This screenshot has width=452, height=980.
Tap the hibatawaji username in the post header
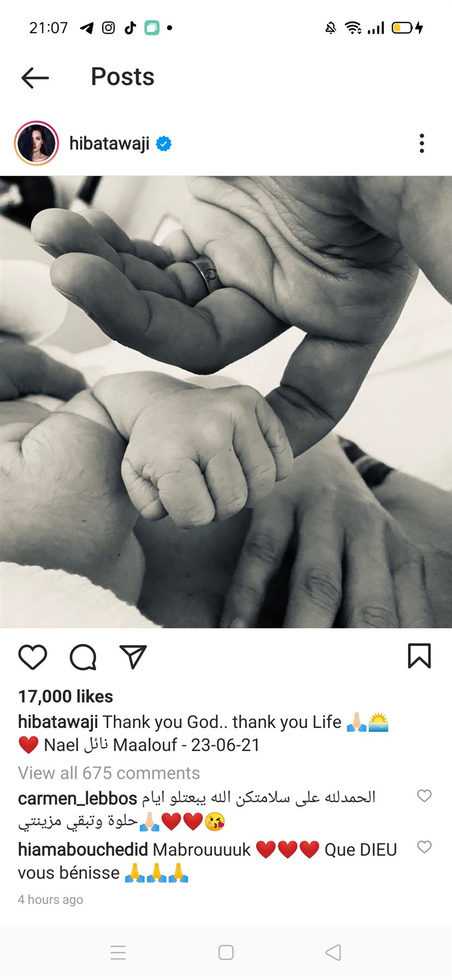tap(109, 144)
